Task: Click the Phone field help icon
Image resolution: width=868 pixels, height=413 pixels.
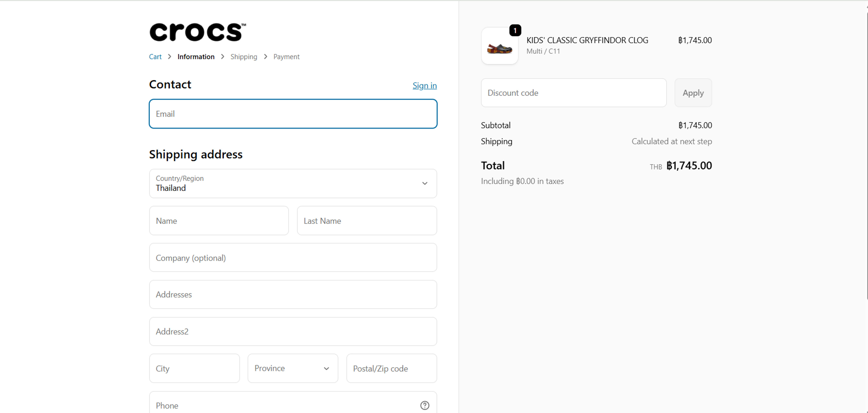Action: click(425, 405)
